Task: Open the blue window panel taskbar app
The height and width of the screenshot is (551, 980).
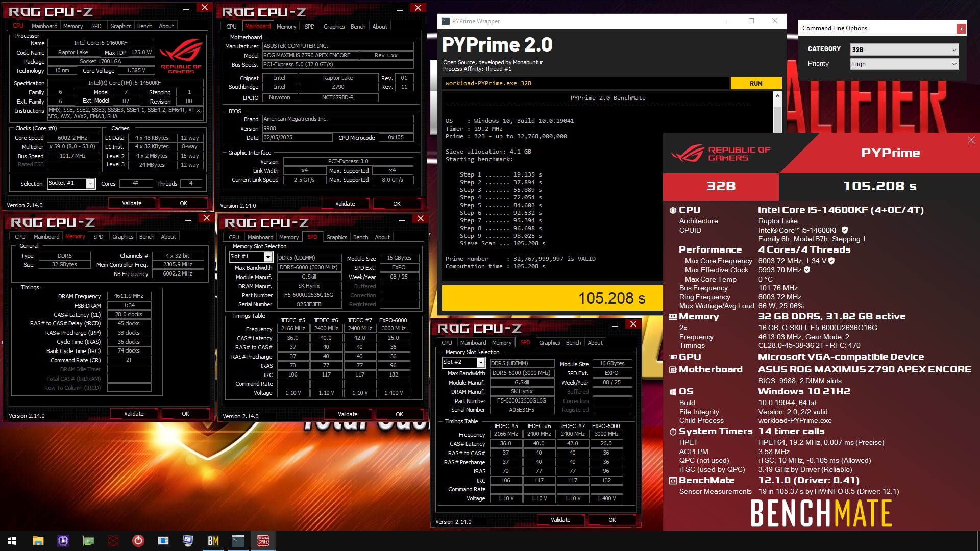Action: coord(163,541)
